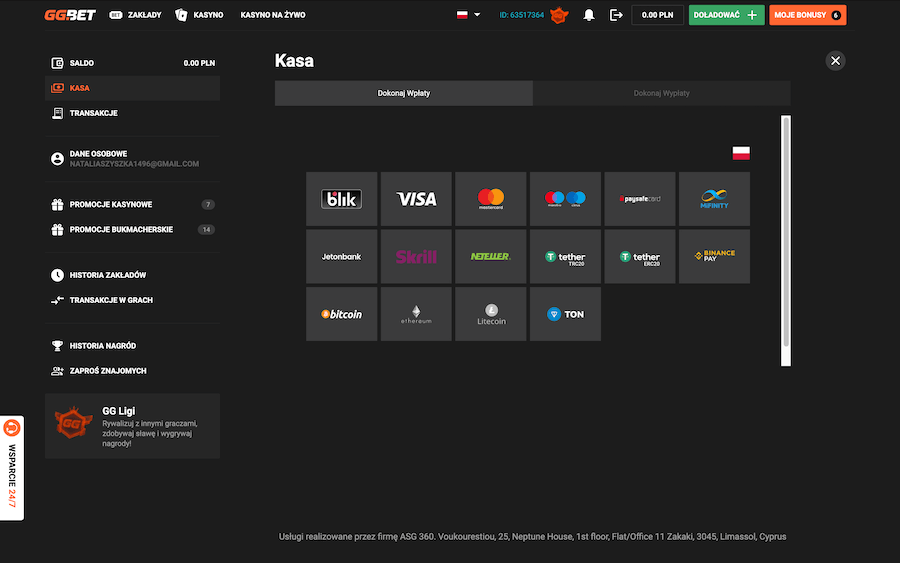900x563 pixels.
Task: Pick Tether ERC20 deposit tile
Action: point(640,257)
